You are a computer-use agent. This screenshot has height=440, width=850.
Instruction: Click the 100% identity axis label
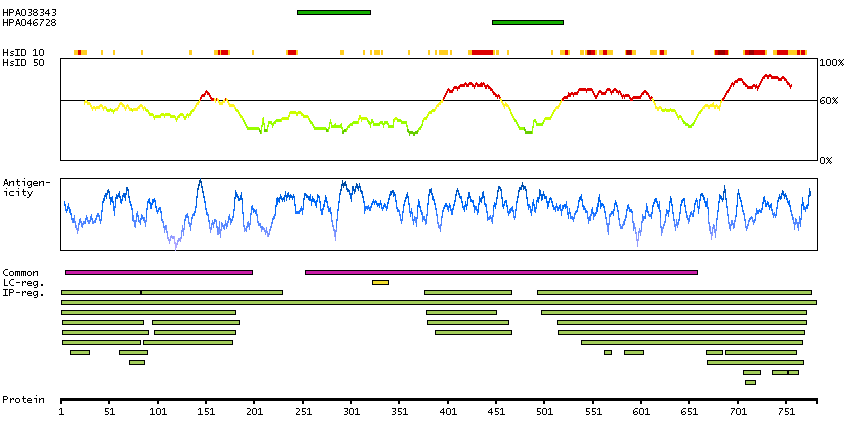pyautogui.click(x=831, y=62)
